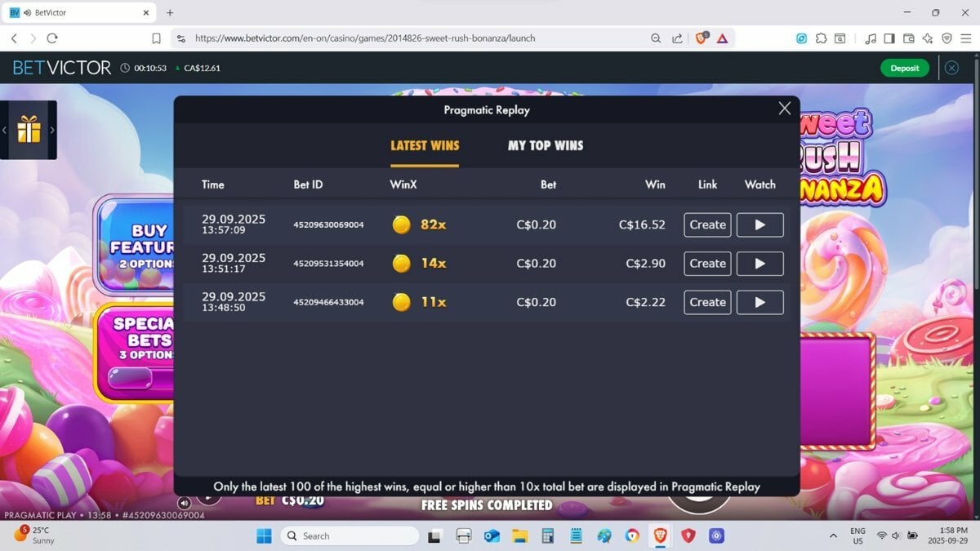Bookmark this page in address bar
Screen dimensions: 980x551
pos(156,38)
